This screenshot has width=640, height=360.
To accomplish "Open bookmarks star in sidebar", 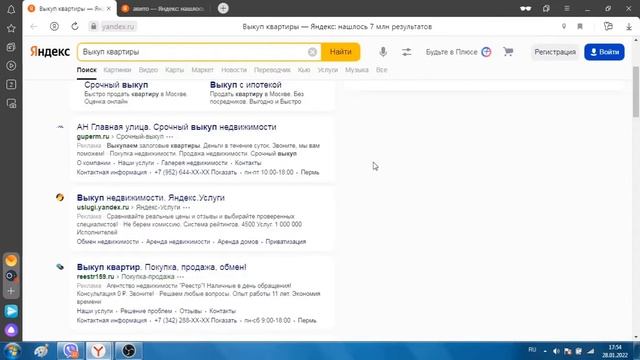I will tap(11, 28).
